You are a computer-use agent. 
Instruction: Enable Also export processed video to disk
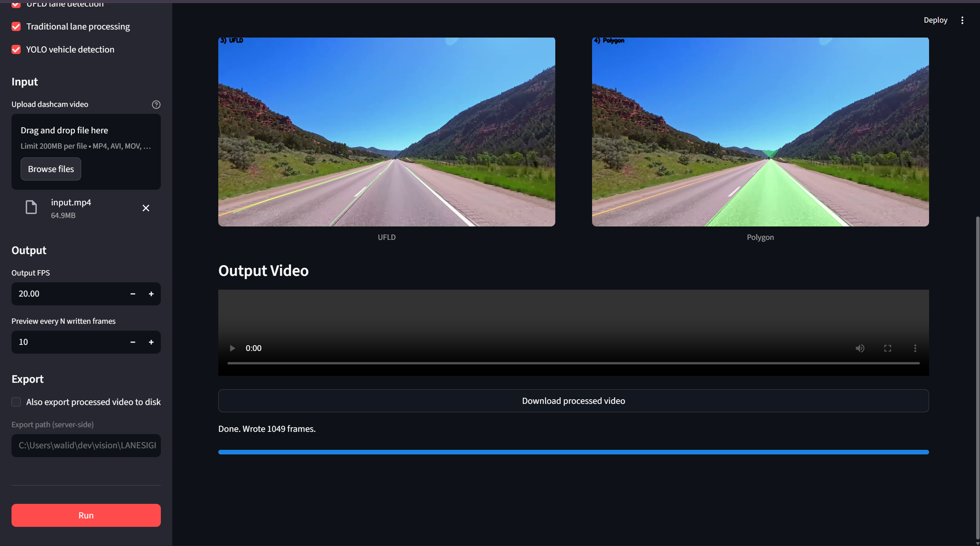(x=16, y=402)
